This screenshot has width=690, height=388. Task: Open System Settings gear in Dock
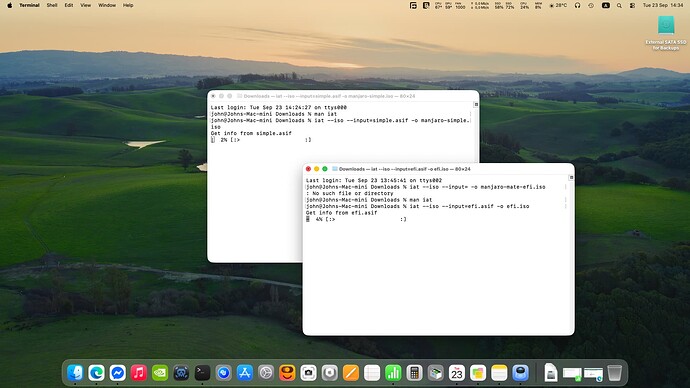coord(266,373)
